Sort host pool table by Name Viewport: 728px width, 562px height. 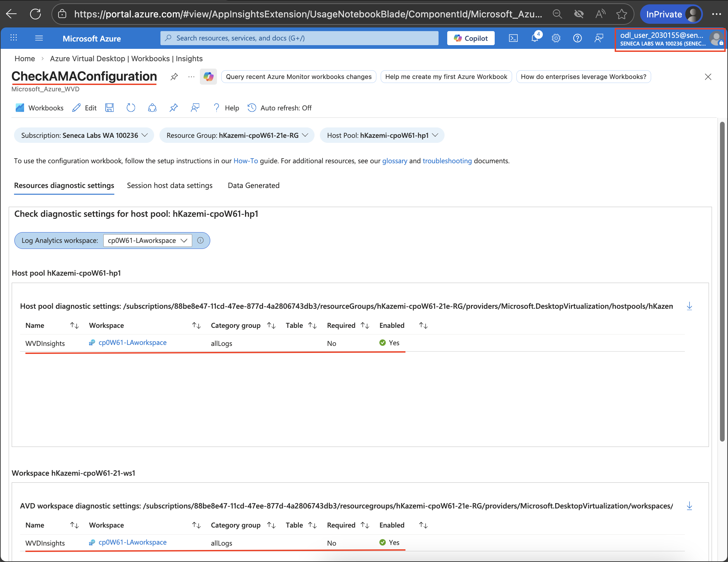coord(74,325)
